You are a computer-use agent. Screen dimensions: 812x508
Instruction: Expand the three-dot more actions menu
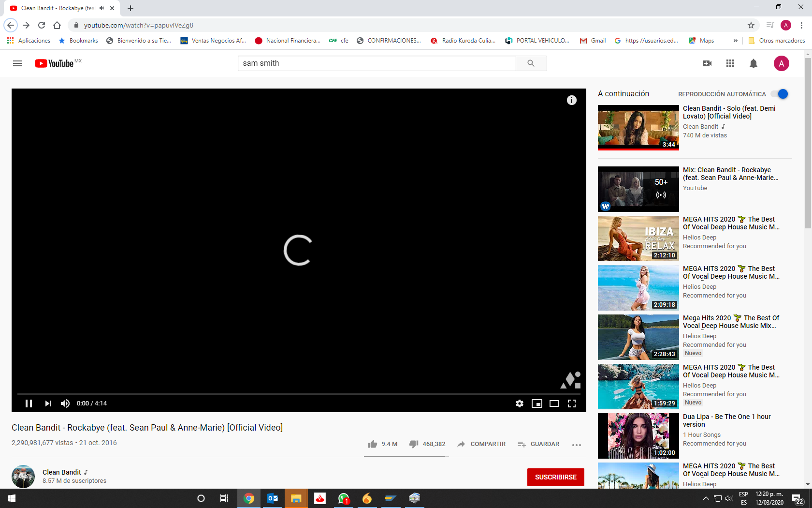[576, 445]
